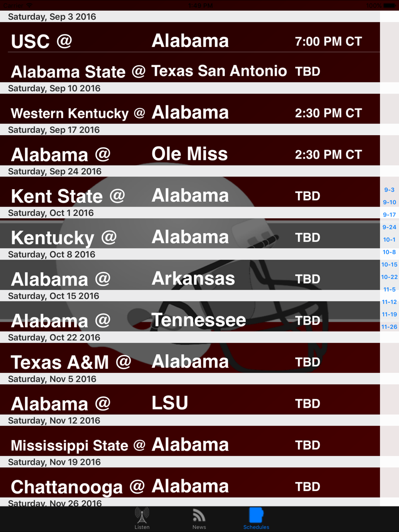
Task: Open the Listen radio tower tab
Action: click(142, 518)
